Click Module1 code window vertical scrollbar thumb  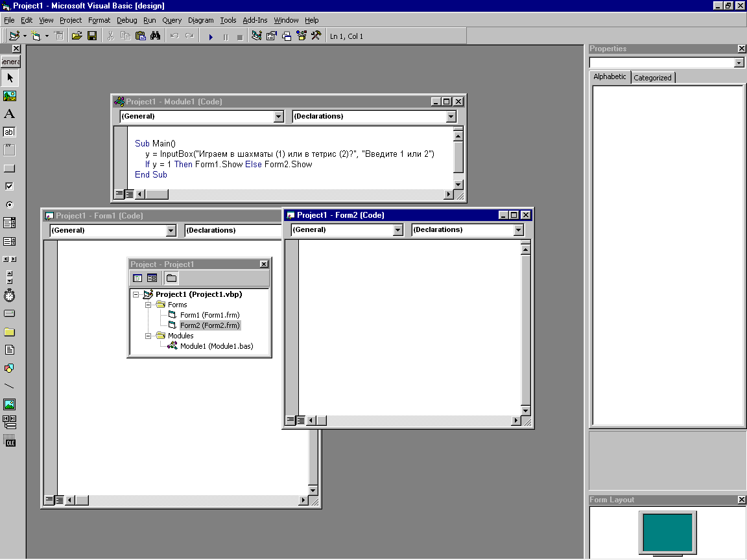458,157
